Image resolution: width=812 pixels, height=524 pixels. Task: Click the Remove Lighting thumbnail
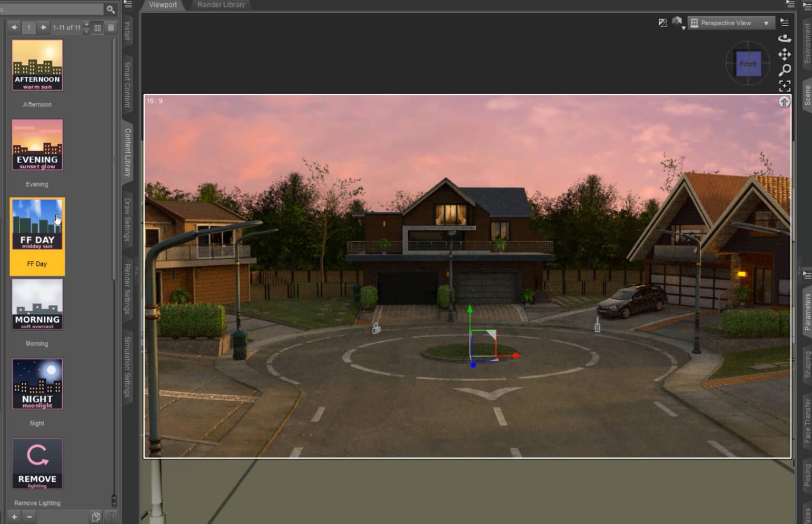(x=37, y=464)
